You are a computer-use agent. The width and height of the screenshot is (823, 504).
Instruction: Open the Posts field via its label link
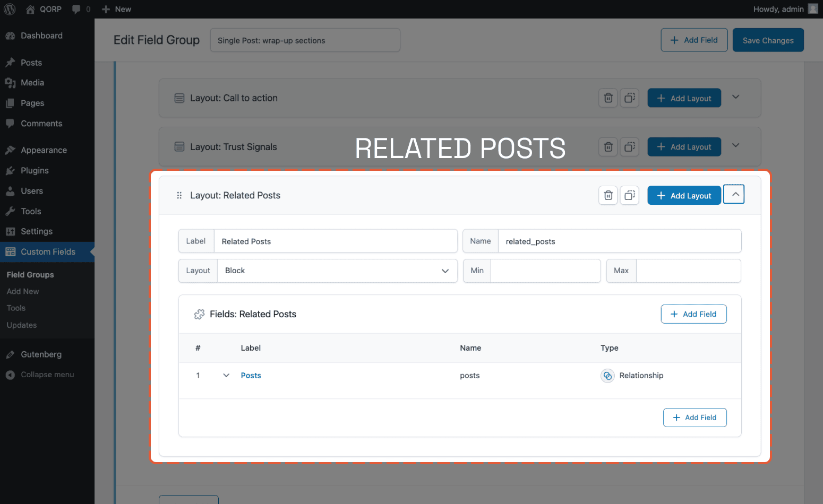coord(251,375)
